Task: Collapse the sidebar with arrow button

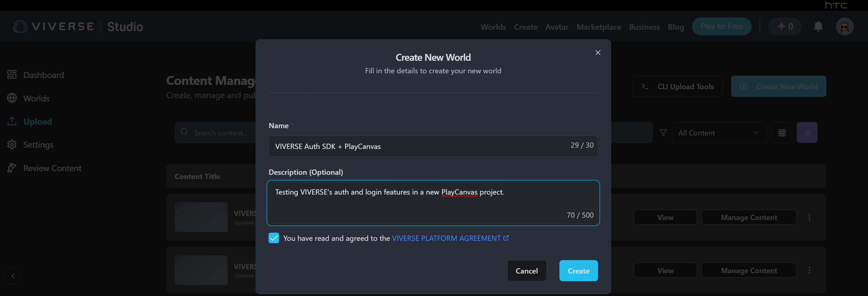Action: click(13, 276)
